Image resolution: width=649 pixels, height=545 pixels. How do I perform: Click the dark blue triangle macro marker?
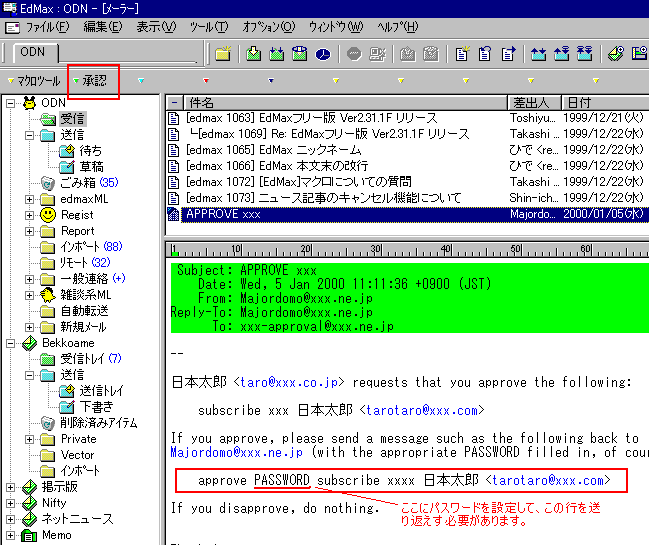(x=271, y=81)
